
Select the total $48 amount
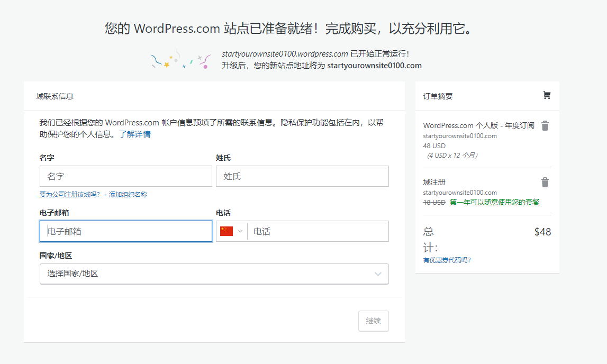click(543, 232)
